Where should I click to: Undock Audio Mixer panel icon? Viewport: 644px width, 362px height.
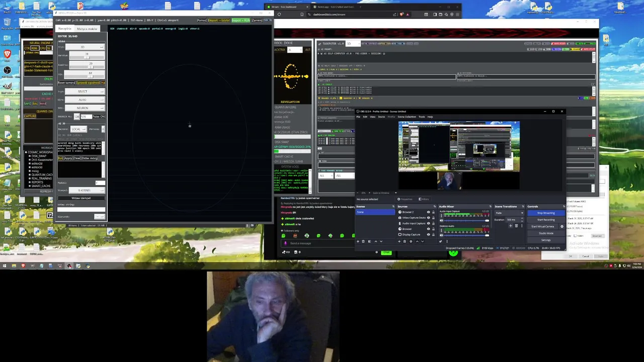pos(491,206)
